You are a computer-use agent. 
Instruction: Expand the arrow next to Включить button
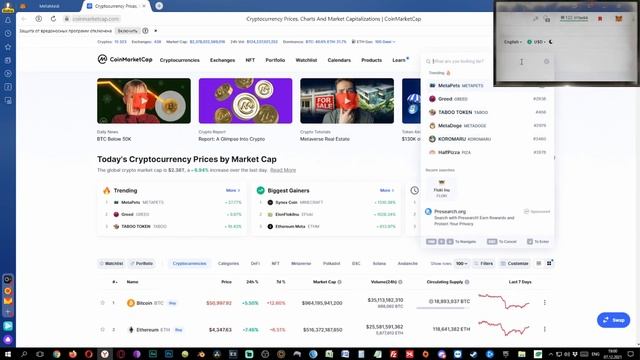click(x=156, y=31)
